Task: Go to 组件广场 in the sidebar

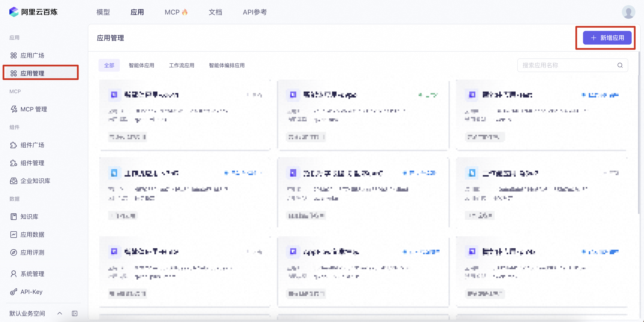Action: coord(32,145)
